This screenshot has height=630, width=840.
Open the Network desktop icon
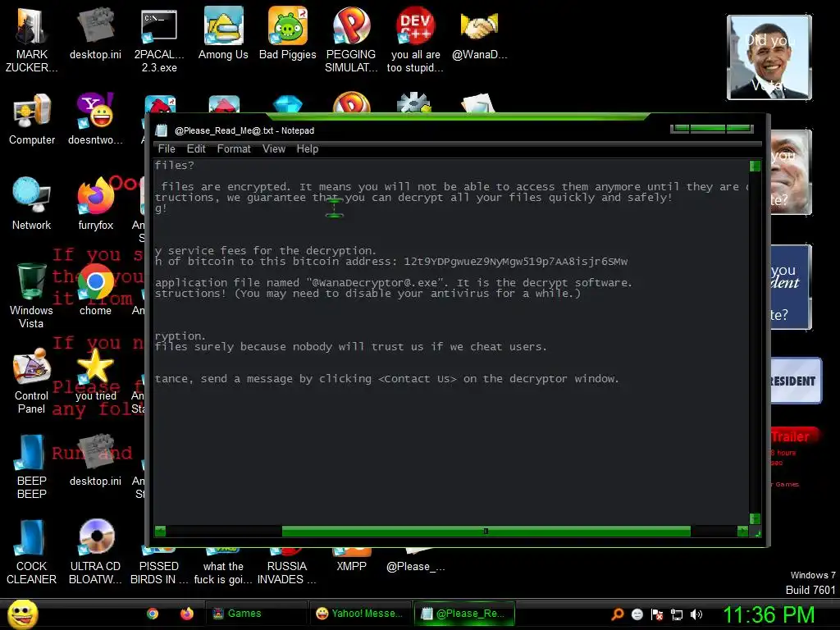[32, 203]
